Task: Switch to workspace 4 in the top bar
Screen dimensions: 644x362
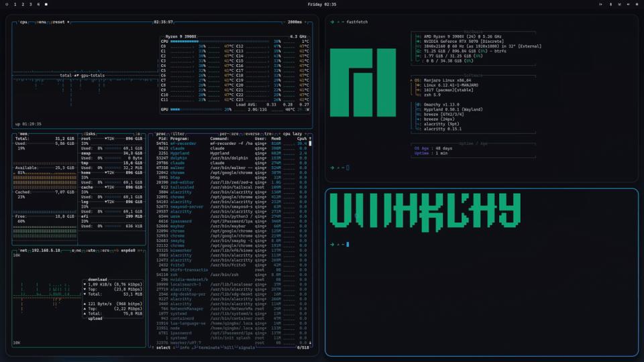Action: click(x=38, y=4)
